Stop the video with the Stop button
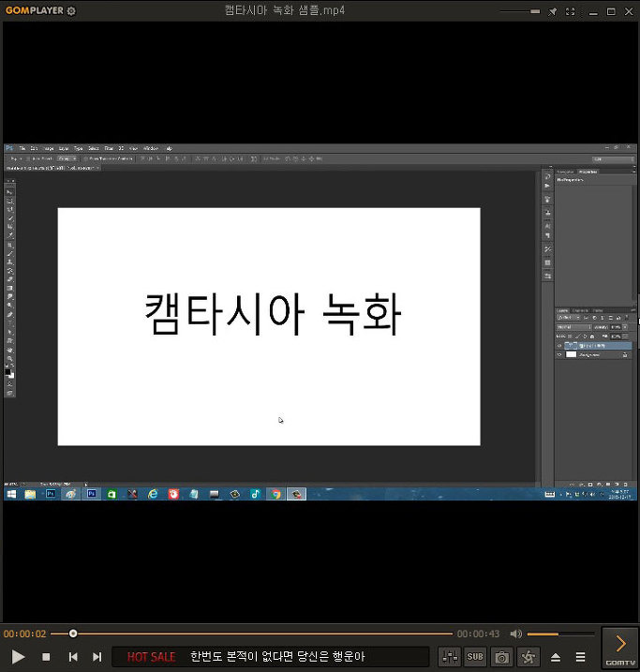The height and width of the screenshot is (672, 640). click(46, 657)
